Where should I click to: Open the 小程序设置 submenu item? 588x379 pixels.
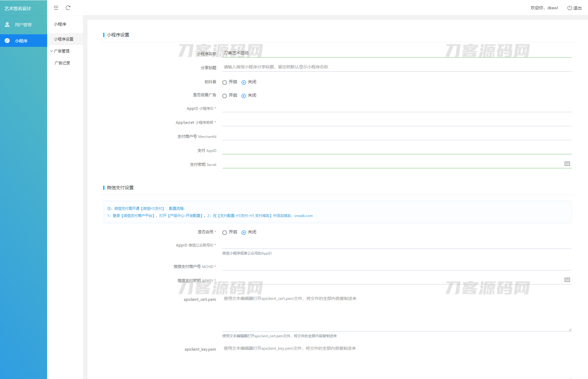point(64,39)
